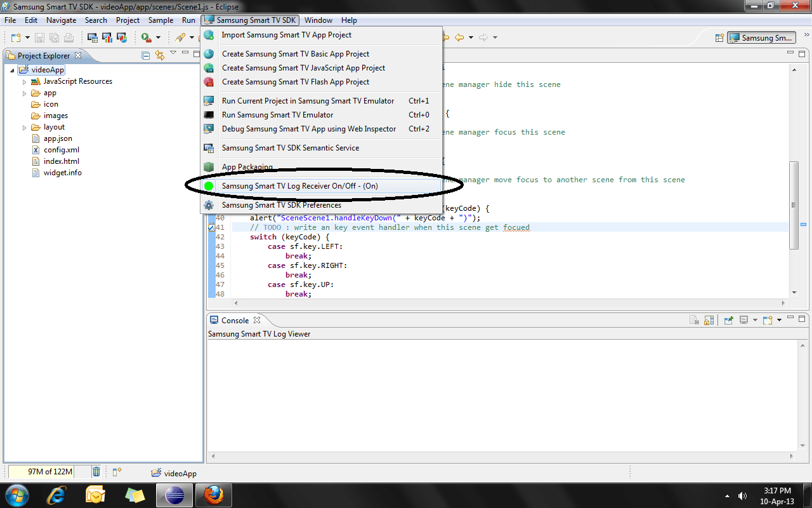Select widget.info file

62,173
